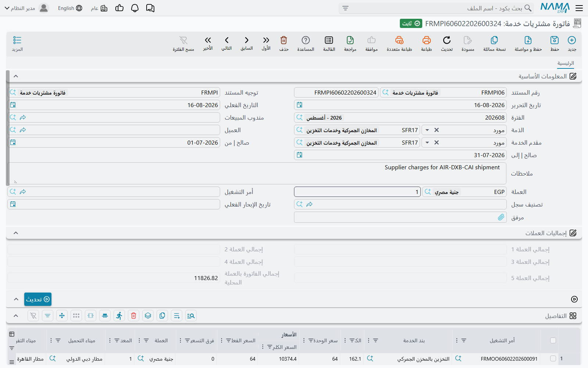The height and width of the screenshot is (368, 588).
Task: Open the مقدم الخدمة type dropdown arrow
Action: click(x=427, y=142)
